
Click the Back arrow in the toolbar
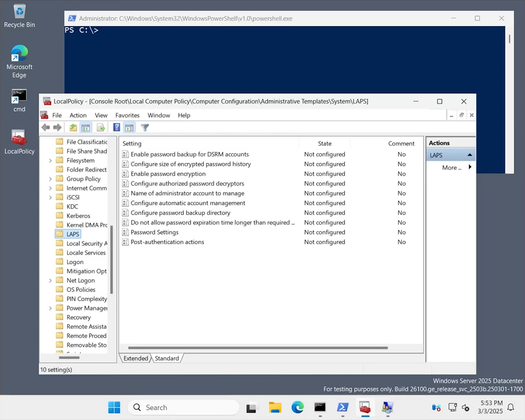pyautogui.click(x=45, y=128)
